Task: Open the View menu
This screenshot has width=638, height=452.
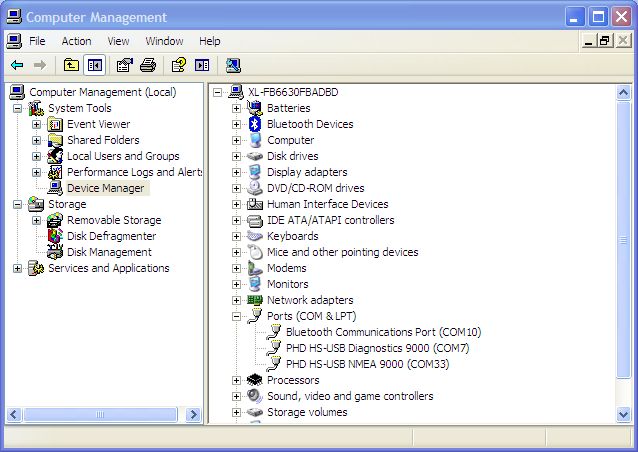Action: pos(119,41)
